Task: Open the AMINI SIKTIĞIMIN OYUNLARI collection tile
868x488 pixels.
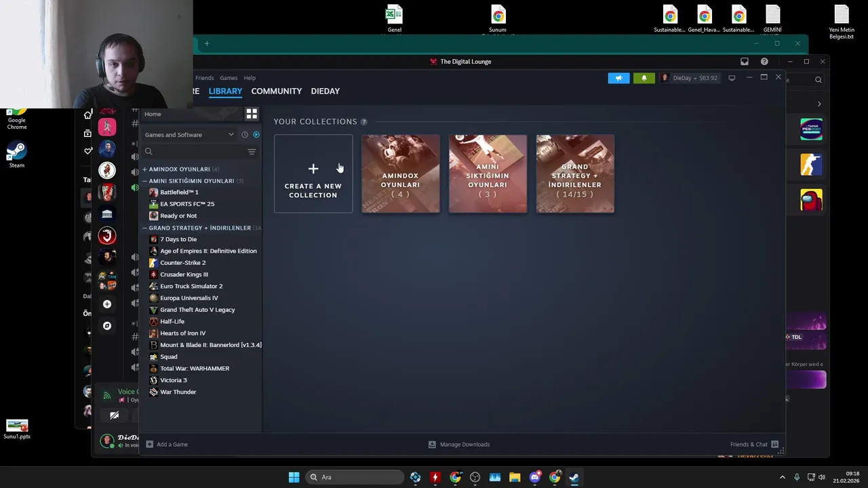Action: 488,174
